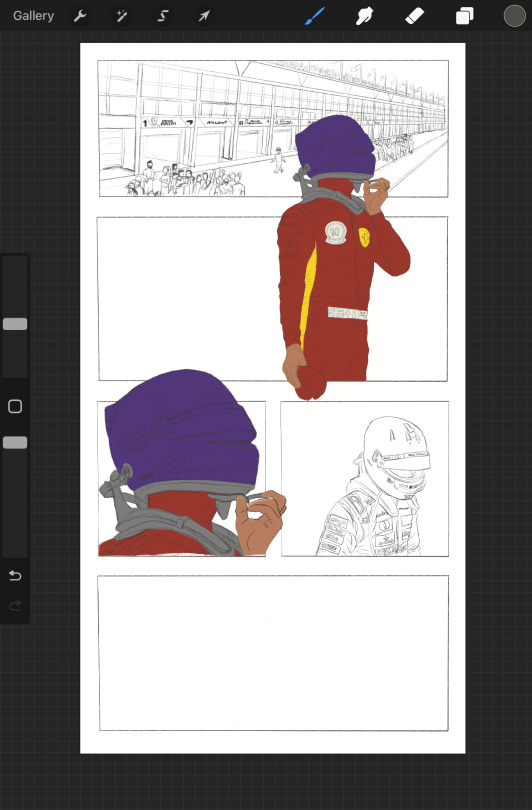Return to the Gallery
Viewport: 532px width, 810px height.
tap(33, 16)
